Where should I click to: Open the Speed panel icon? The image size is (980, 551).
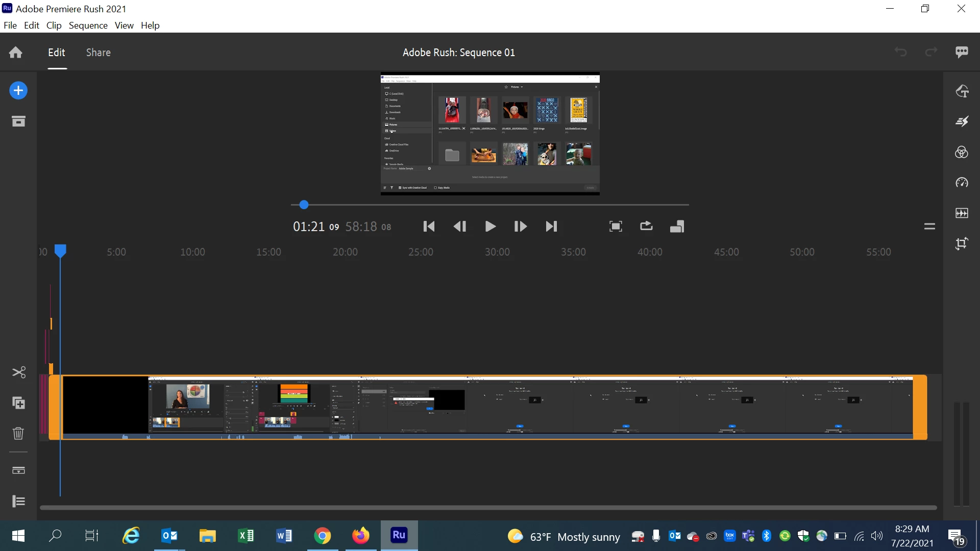point(962,183)
